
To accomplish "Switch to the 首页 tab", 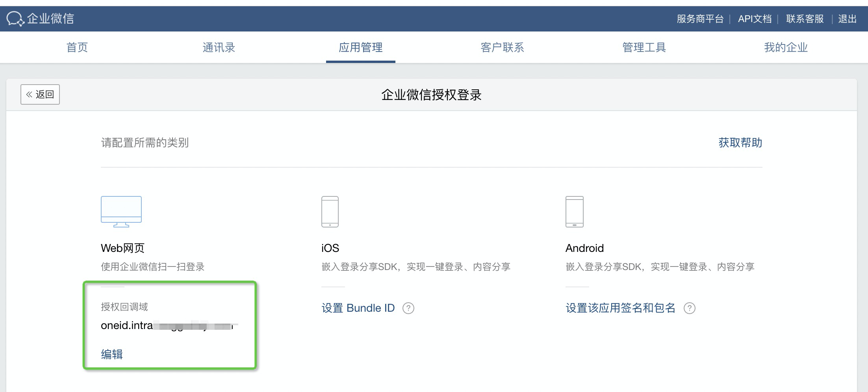I will (x=77, y=47).
